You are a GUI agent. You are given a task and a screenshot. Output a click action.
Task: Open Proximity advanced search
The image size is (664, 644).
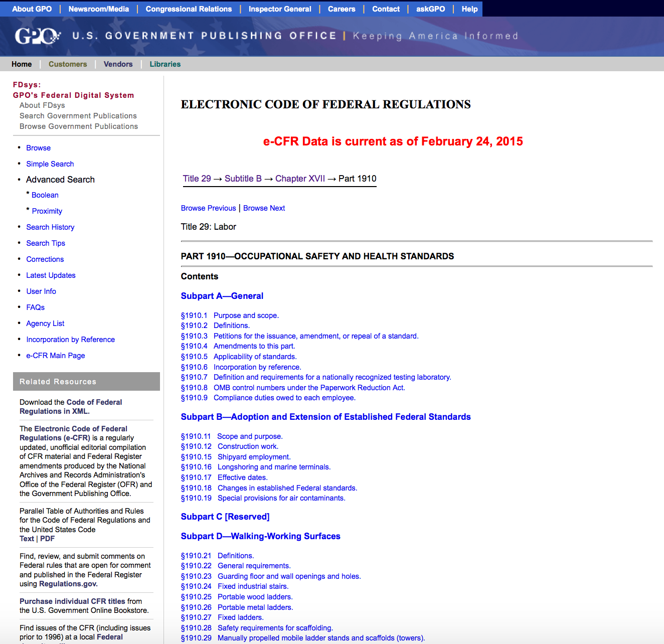pyautogui.click(x=47, y=211)
